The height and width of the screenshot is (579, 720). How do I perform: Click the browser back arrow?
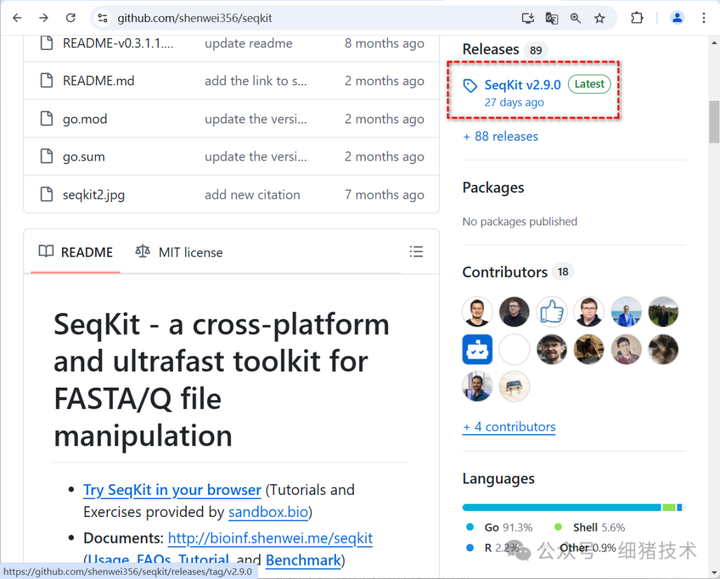(x=17, y=18)
